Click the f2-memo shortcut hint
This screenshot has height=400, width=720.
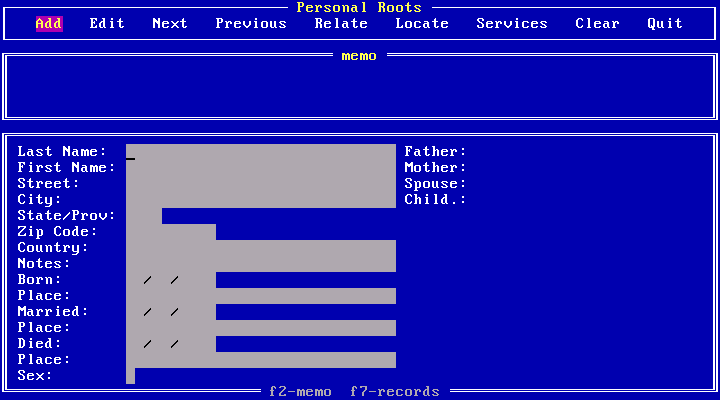pos(300,392)
